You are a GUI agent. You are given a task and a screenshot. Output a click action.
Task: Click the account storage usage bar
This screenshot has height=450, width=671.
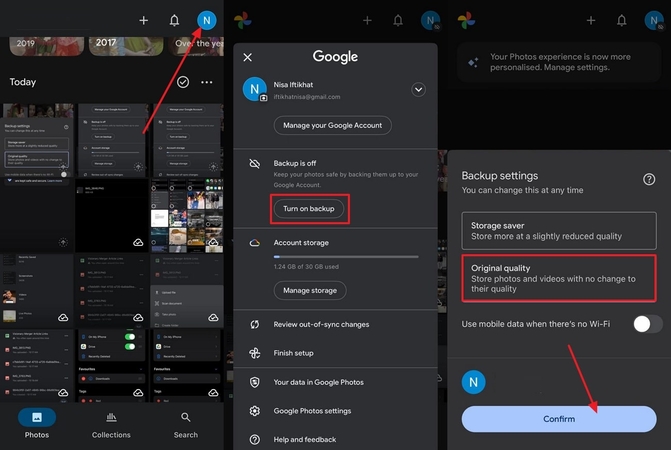point(346,256)
